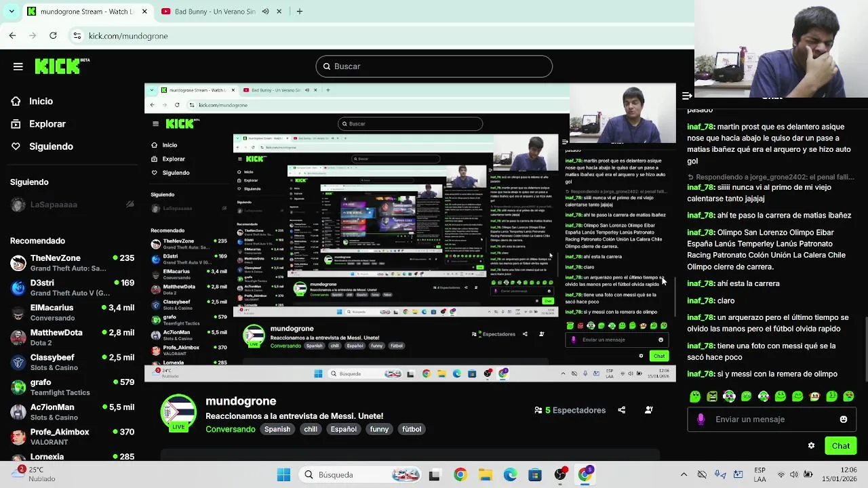Click the Inicio home icon
Image resolution: width=868 pixels, height=488 pixels.
pos(16,101)
